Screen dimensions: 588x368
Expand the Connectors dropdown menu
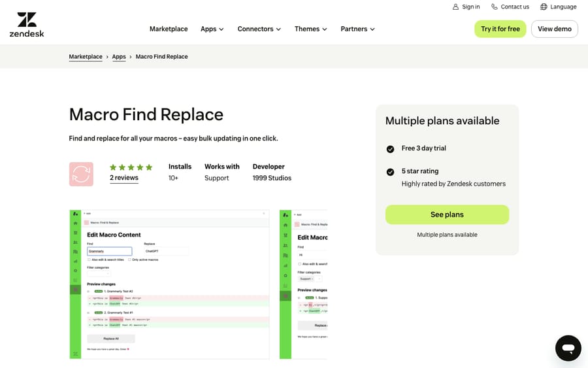click(x=259, y=29)
